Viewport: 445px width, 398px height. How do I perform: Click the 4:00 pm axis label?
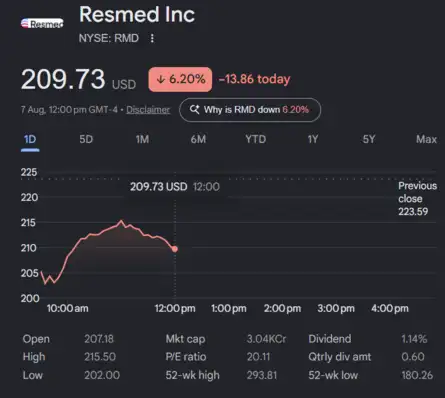[390, 308]
